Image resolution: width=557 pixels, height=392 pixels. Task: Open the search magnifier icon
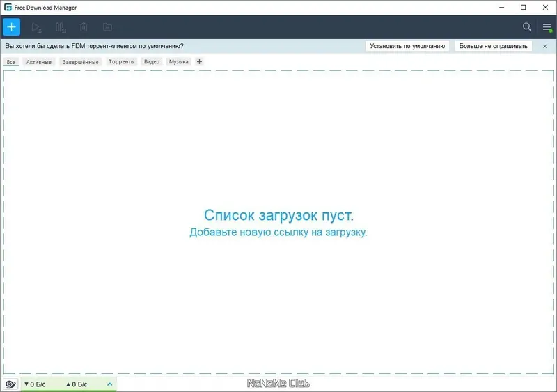527,27
